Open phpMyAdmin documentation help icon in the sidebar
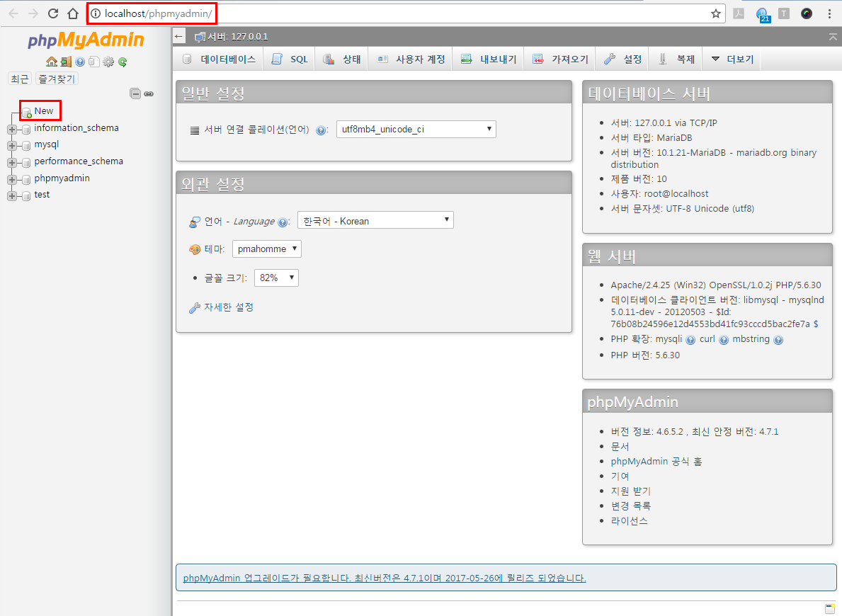This screenshot has height=616, width=842. [80, 62]
